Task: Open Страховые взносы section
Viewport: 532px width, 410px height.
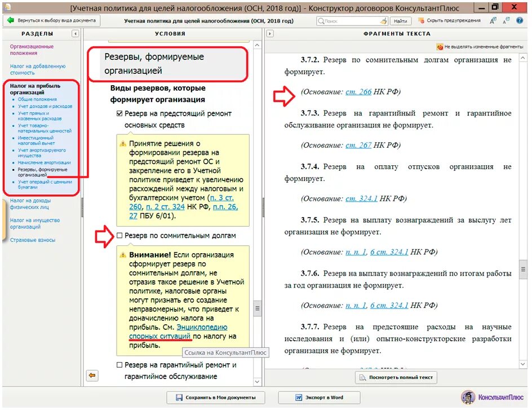Action: pos(33,240)
